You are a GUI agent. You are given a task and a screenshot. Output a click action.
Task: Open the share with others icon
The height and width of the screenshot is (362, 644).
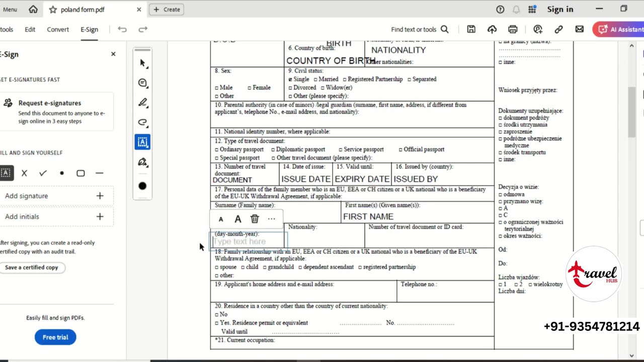point(538,29)
